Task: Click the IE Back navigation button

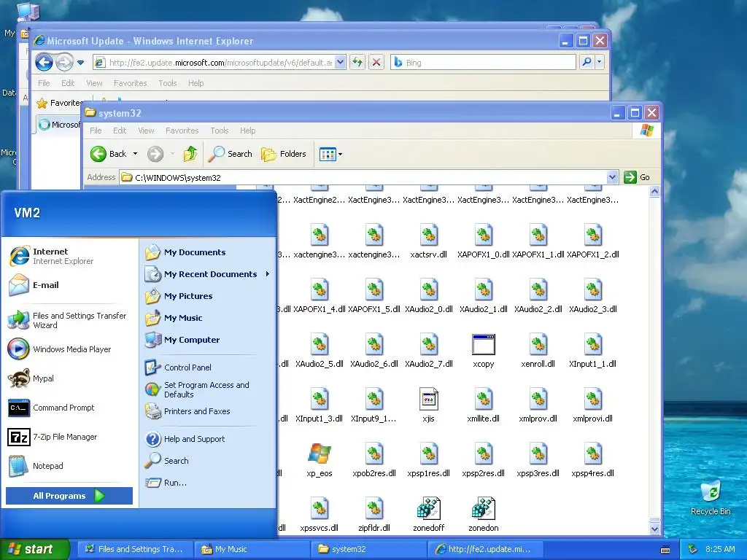Action: [x=44, y=62]
